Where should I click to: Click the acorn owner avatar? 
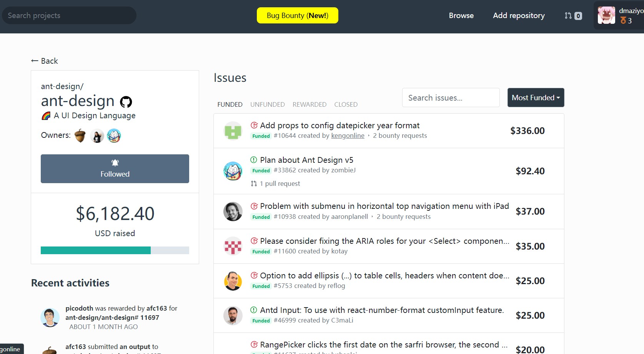pos(80,136)
